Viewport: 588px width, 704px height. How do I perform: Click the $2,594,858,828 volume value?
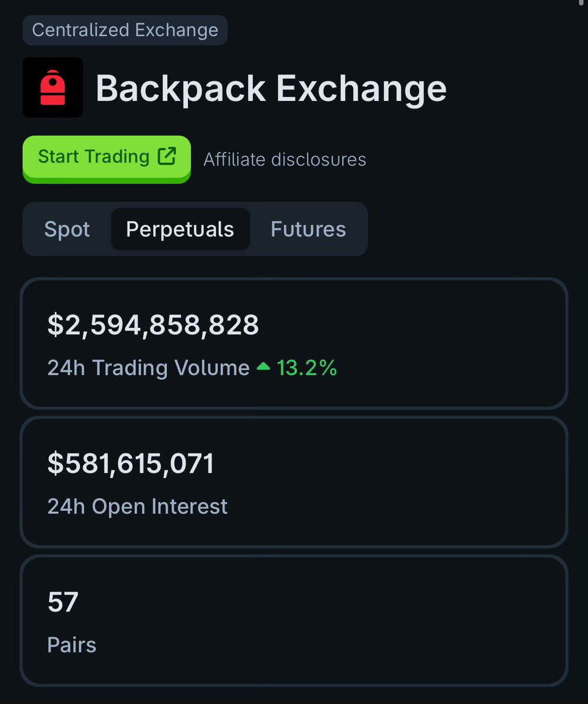[x=153, y=325]
